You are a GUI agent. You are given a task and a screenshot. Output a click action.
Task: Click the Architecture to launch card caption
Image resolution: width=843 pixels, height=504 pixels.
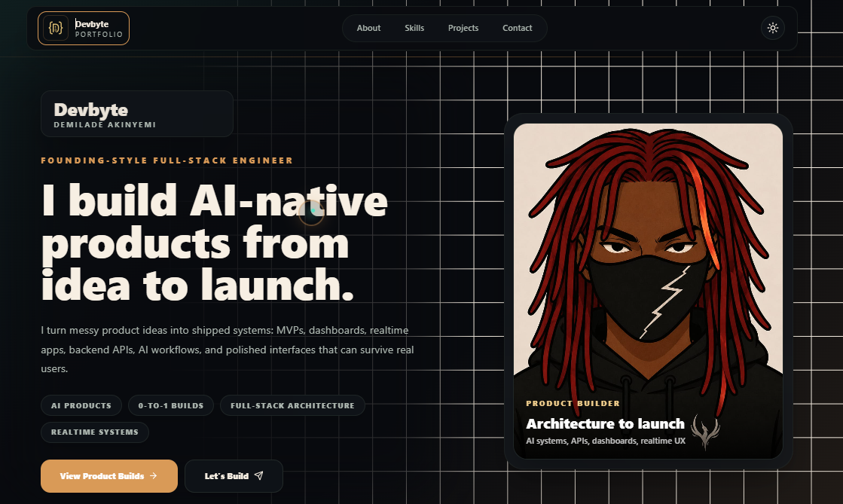[606, 424]
